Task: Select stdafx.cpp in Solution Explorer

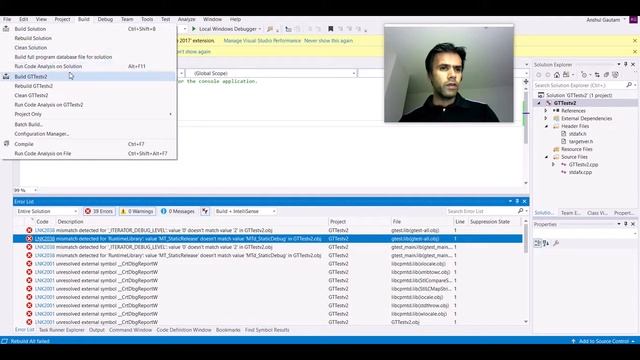Action: pos(580,172)
